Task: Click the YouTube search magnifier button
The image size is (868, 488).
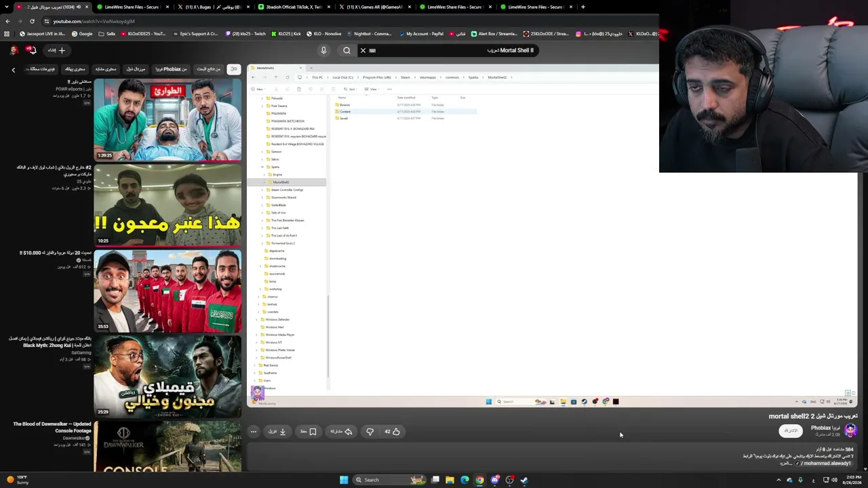Action: click(347, 50)
